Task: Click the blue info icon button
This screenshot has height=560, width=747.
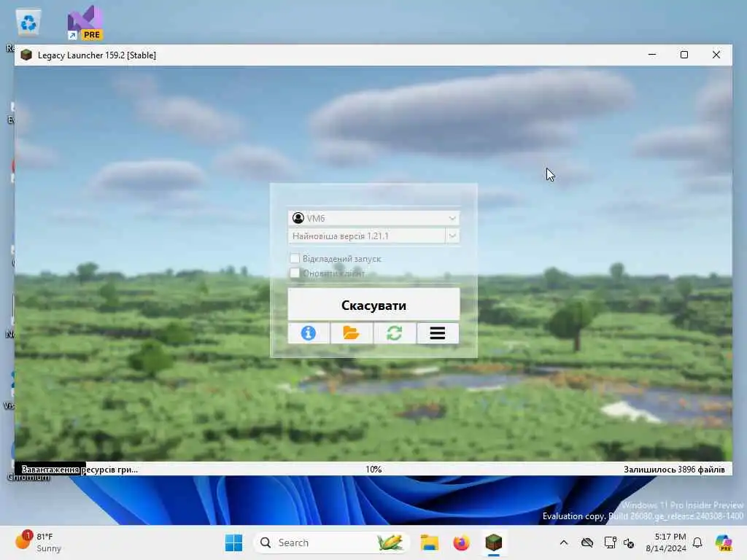Action: click(309, 332)
